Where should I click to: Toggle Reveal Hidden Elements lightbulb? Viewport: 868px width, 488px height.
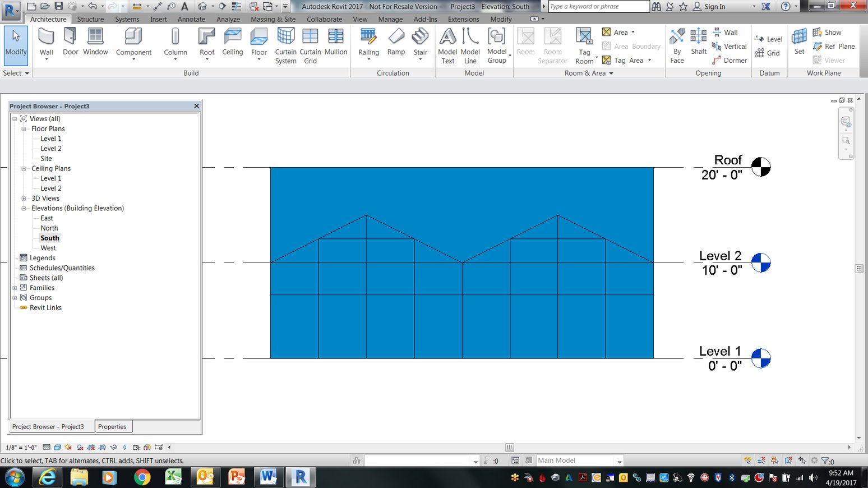[124, 447]
